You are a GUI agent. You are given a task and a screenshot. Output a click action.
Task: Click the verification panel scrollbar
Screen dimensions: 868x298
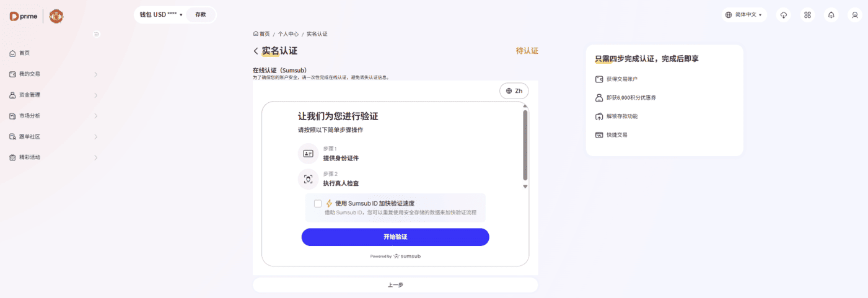pos(525,146)
